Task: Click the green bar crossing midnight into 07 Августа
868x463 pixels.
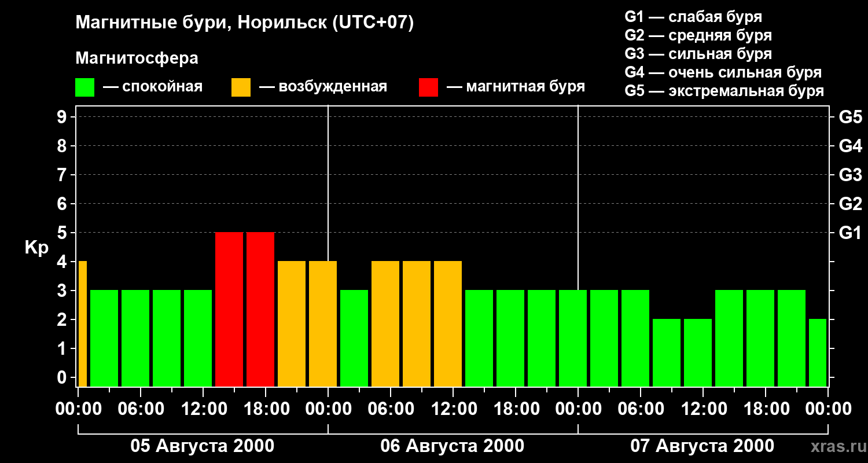Action: [x=573, y=339]
